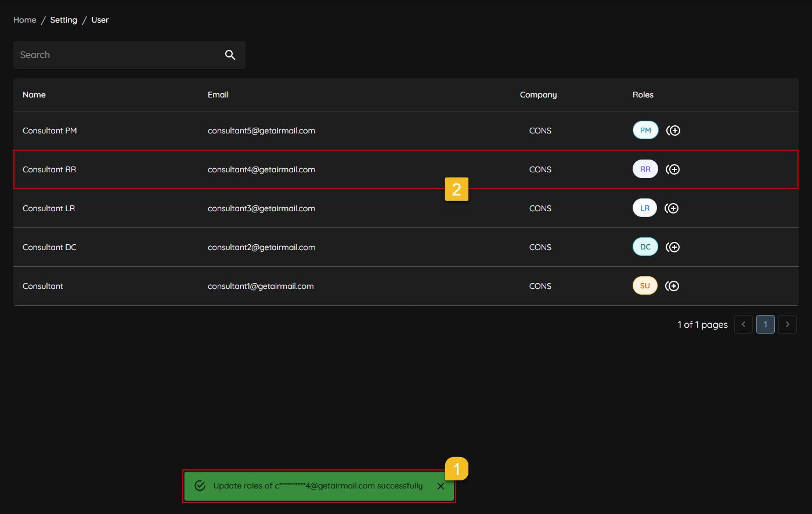The height and width of the screenshot is (514, 812).
Task: Click the search magnifier icon
Action: [230, 55]
